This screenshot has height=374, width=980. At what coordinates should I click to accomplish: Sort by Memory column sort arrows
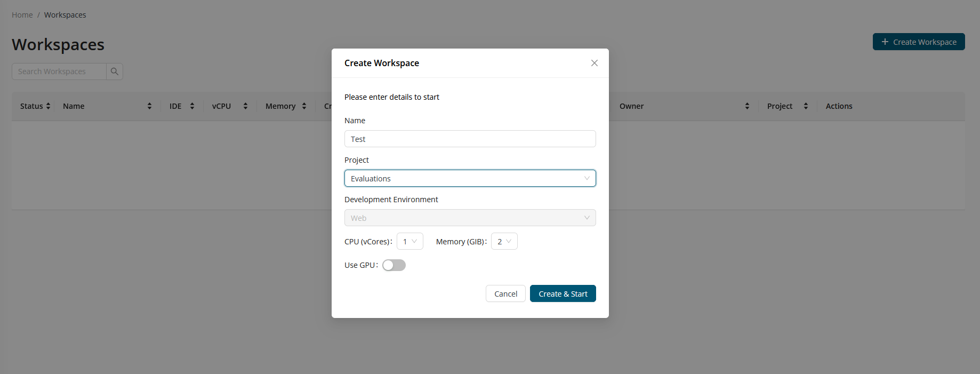(x=304, y=106)
